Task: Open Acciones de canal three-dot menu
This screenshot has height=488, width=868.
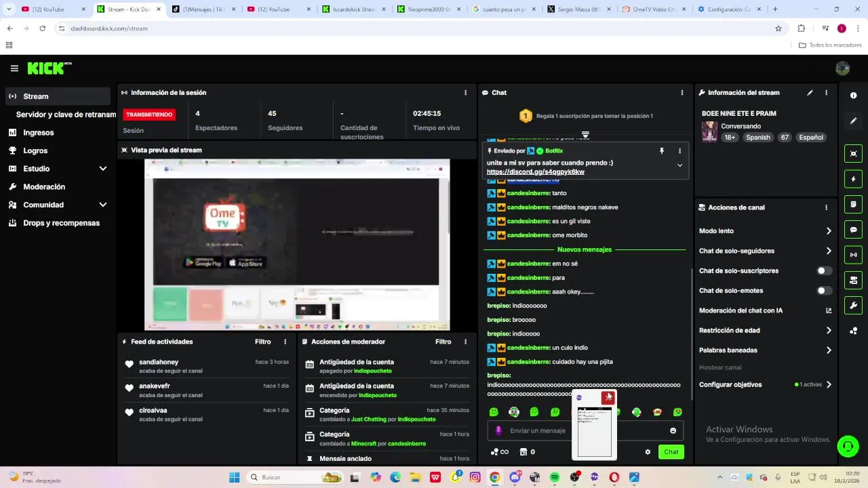Action: pyautogui.click(x=826, y=207)
